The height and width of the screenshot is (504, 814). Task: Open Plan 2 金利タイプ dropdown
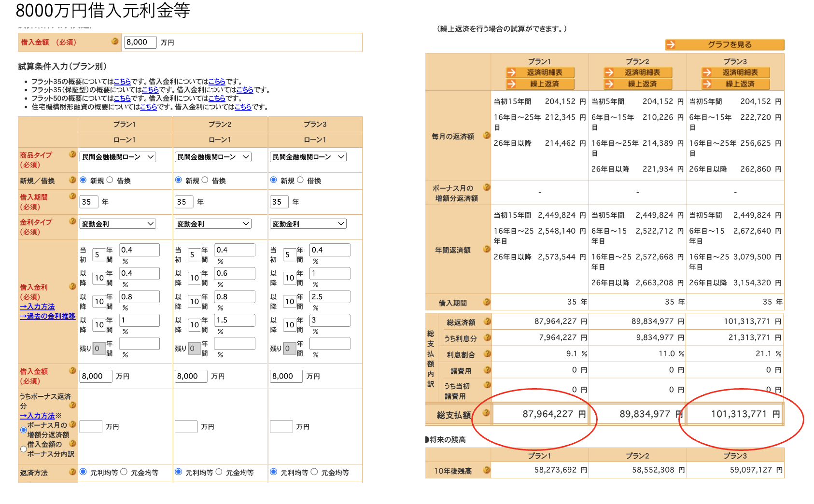(212, 224)
